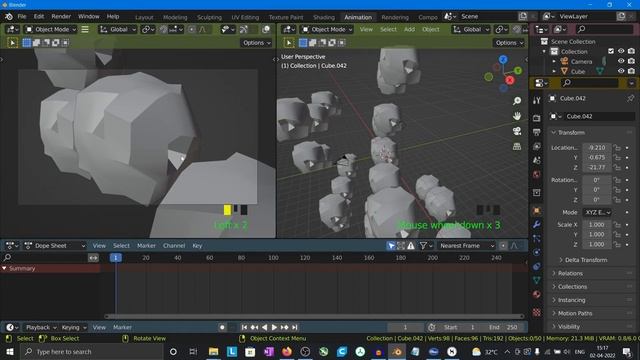640x360 pixels.
Task: Open the Object properties tab icon
Action: point(537,211)
